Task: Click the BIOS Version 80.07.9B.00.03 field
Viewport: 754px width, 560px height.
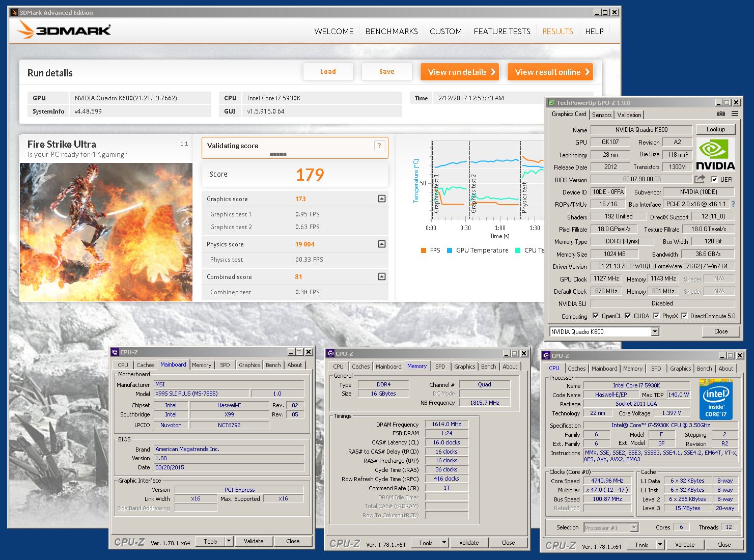Action: click(641, 179)
